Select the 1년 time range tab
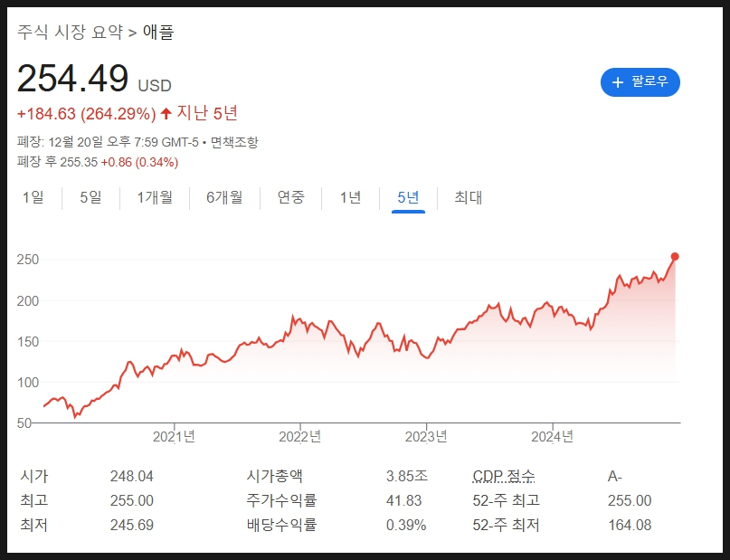Viewport: 730px width, 560px height. (x=351, y=197)
